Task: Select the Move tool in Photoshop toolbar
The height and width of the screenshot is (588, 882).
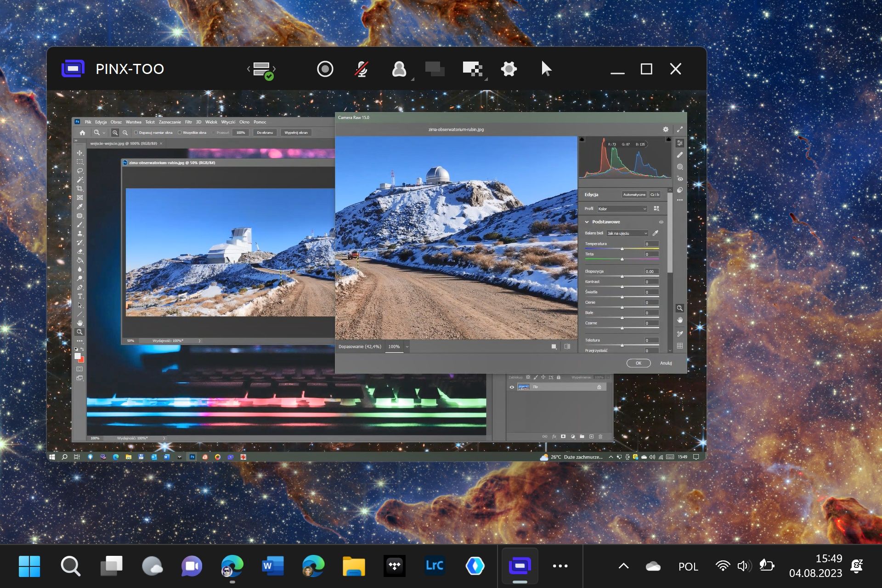Action: (x=80, y=153)
